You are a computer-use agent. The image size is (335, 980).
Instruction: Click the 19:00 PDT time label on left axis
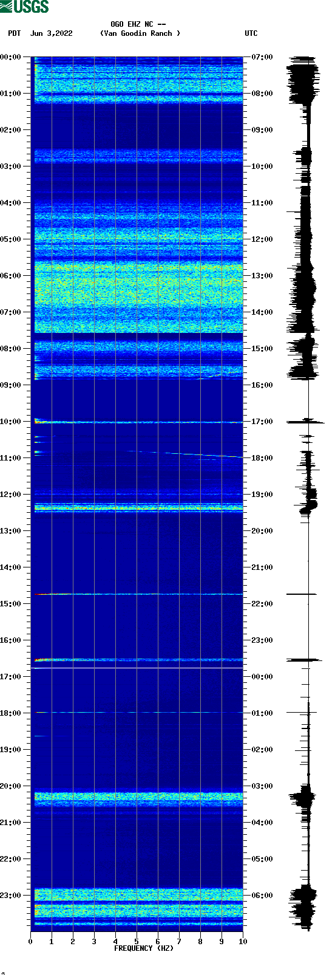[x=11, y=750]
